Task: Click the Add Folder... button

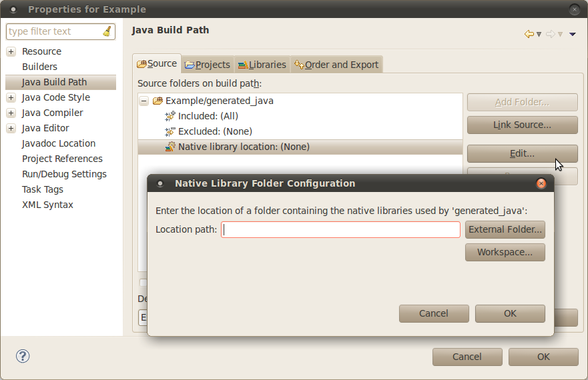Action: pos(523,102)
